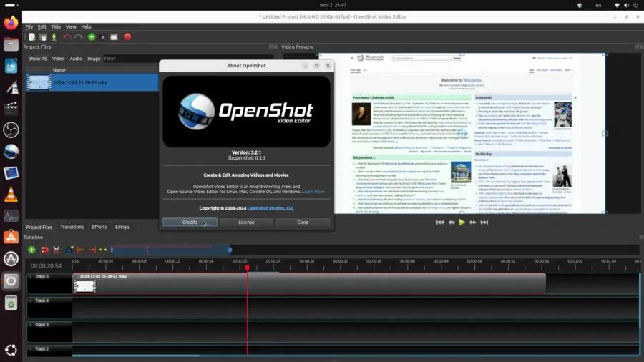Click the Rewind playback button
Viewport: 644px width, 362px height.
tap(451, 222)
